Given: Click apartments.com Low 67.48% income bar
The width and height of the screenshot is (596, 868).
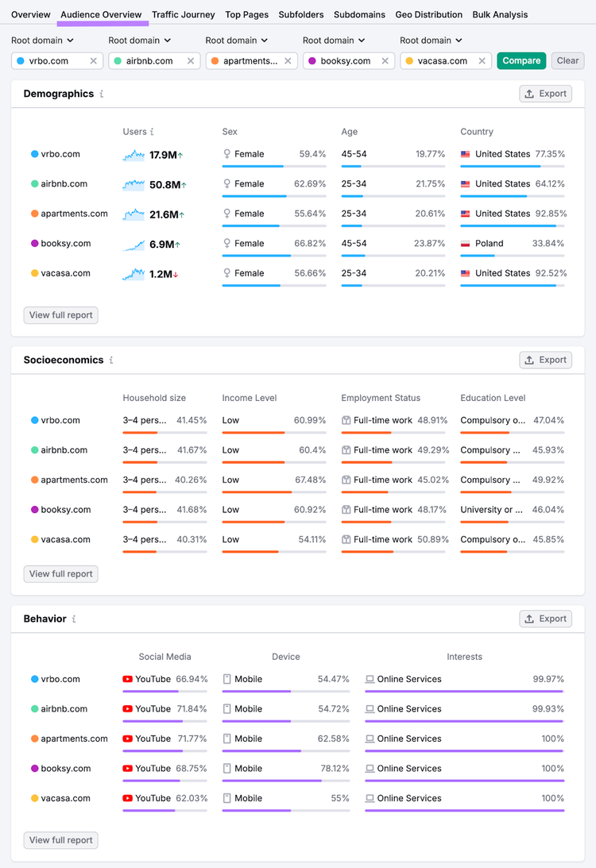Looking at the screenshot, I should [274, 492].
